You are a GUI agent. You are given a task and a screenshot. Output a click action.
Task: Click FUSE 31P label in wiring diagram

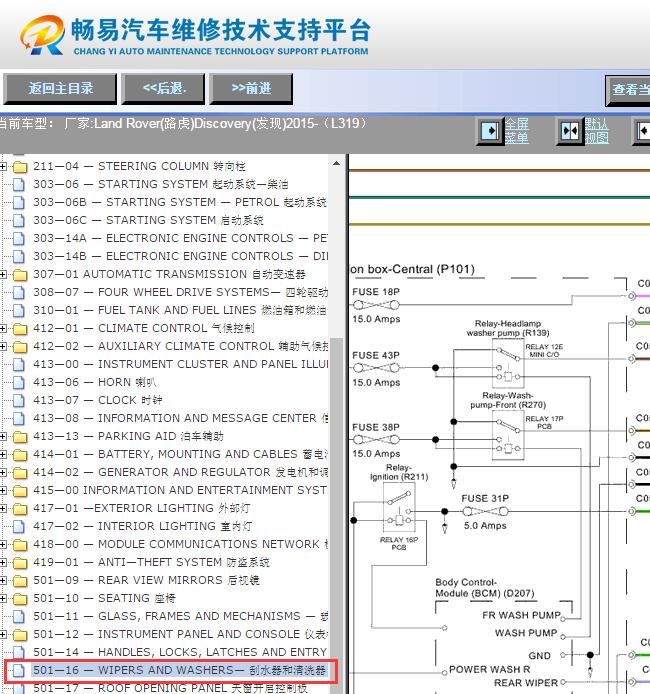[485, 498]
